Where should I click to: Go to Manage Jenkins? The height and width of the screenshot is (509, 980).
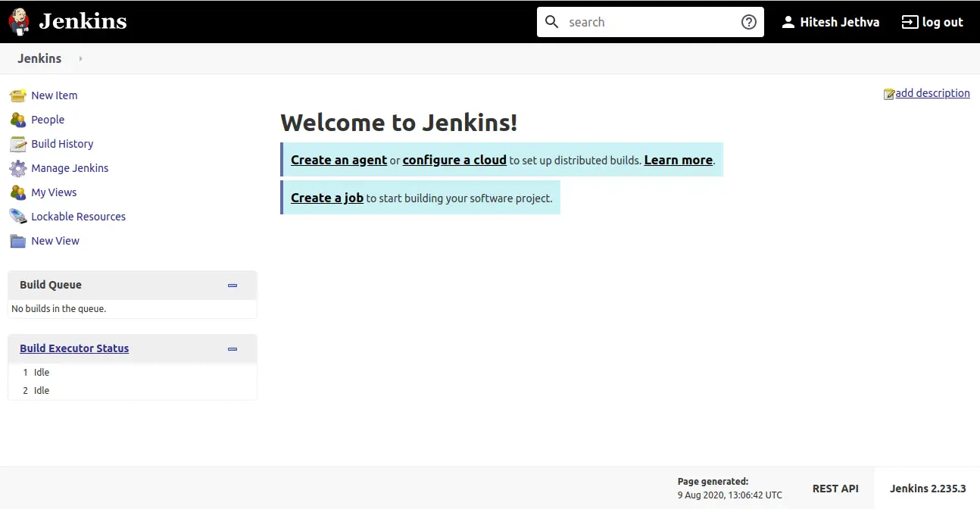[x=70, y=168]
